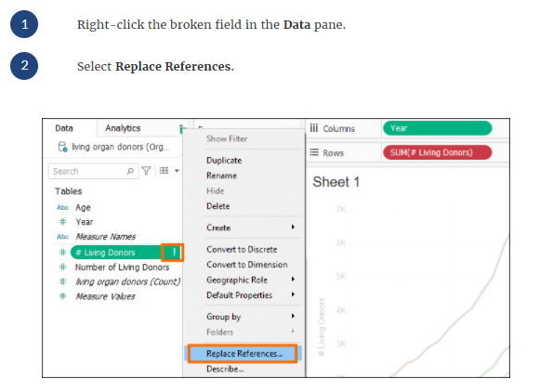The image size is (540, 392).
Task: Expand the Create submenu arrow
Action: 293,228
